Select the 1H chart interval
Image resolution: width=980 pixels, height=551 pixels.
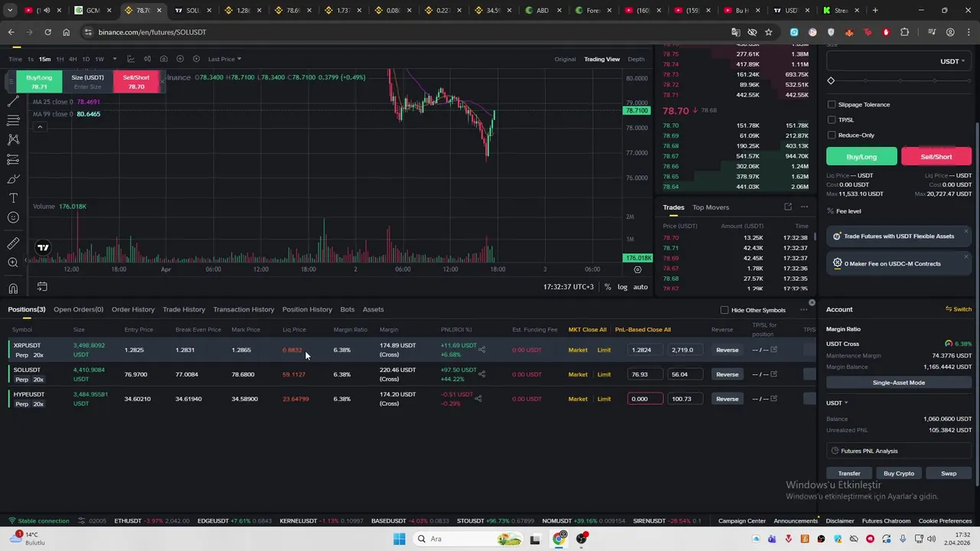pos(60,59)
